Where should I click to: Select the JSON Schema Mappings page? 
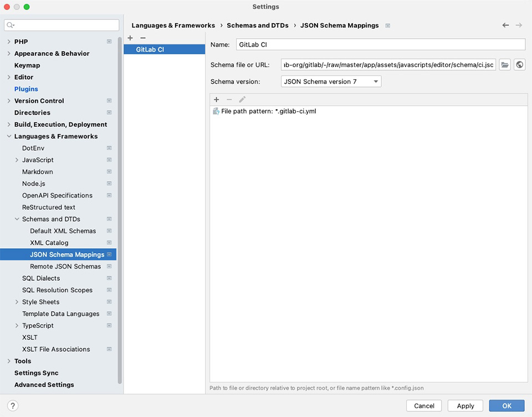pos(58,254)
